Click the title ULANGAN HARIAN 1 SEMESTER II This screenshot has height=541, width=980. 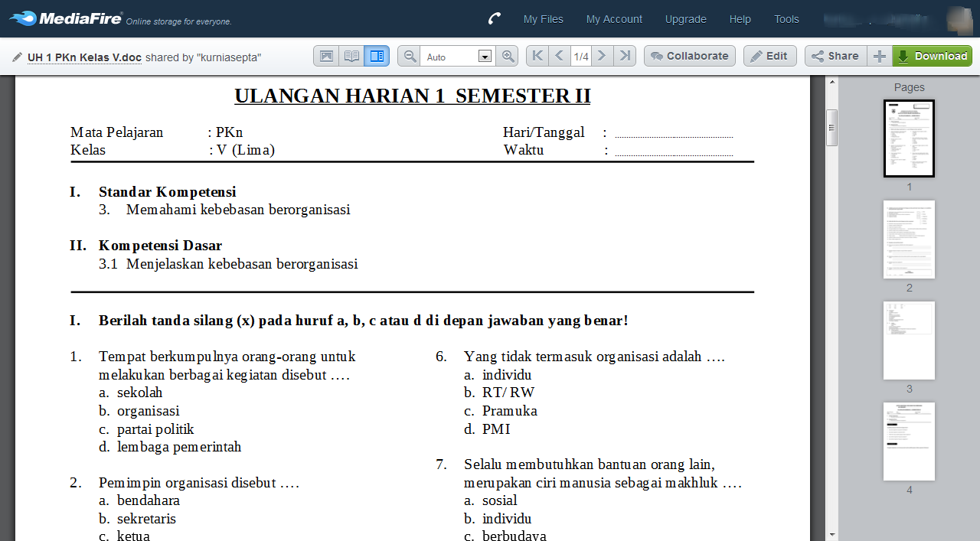tap(412, 96)
